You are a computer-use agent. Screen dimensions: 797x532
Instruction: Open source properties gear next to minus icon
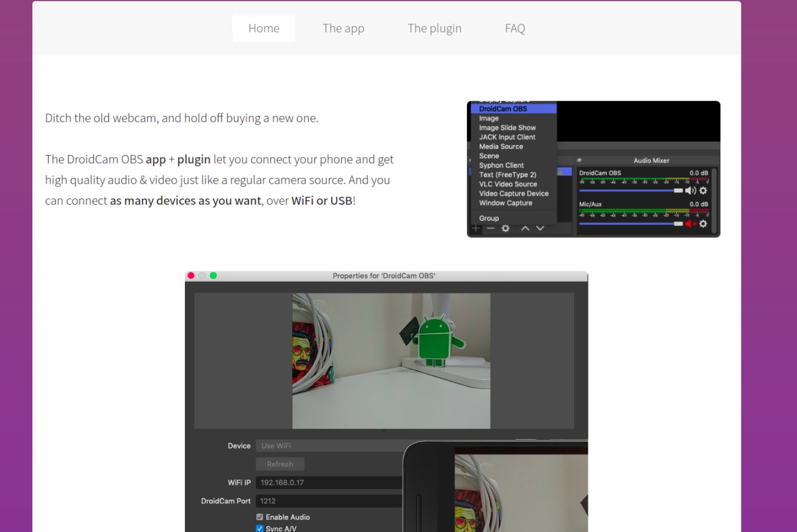click(506, 228)
